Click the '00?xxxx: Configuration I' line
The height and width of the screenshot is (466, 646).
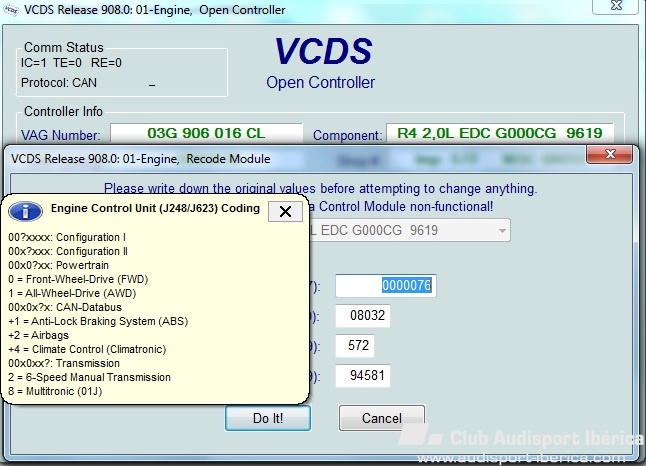point(67,237)
